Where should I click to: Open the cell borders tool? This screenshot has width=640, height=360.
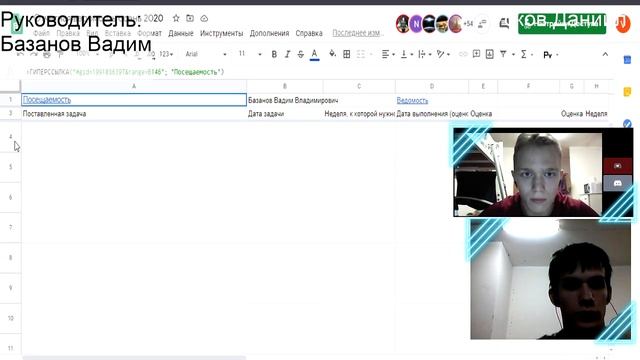coord(347,54)
